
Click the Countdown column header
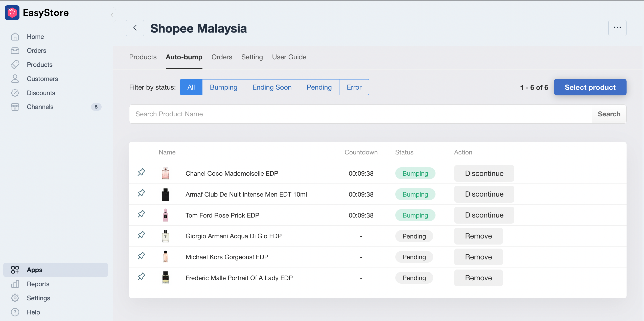point(361,152)
